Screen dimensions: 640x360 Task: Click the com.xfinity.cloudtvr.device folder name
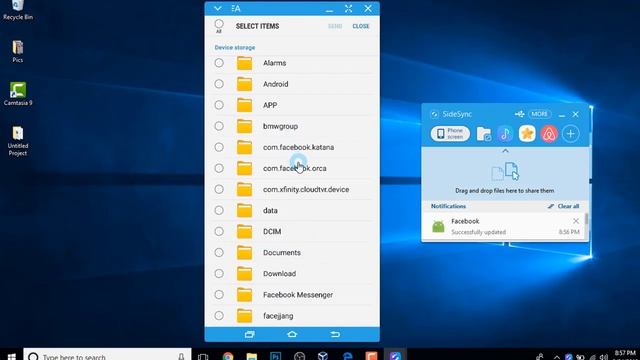[306, 189]
